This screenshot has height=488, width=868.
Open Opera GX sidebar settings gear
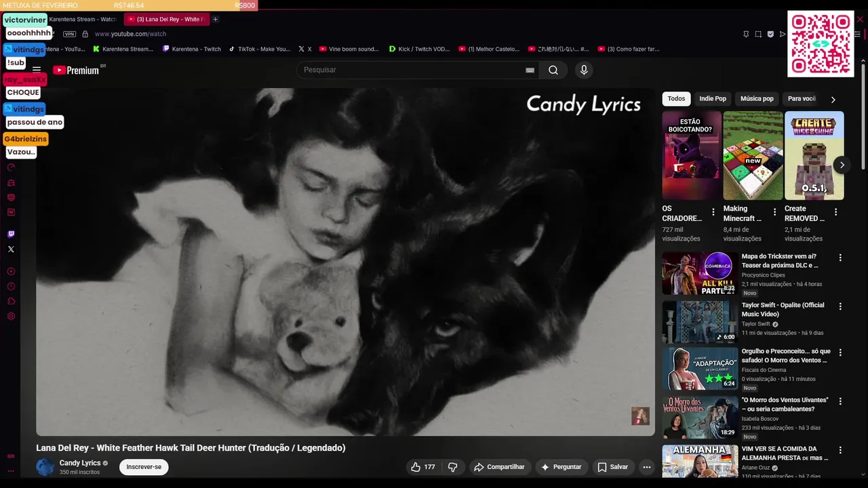pyautogui.click(x=11, y=317)
